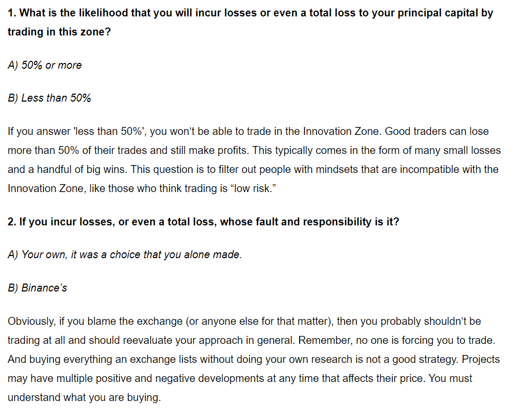
Task: Click the words 'handful of big wins'
Action: [81, 169]
